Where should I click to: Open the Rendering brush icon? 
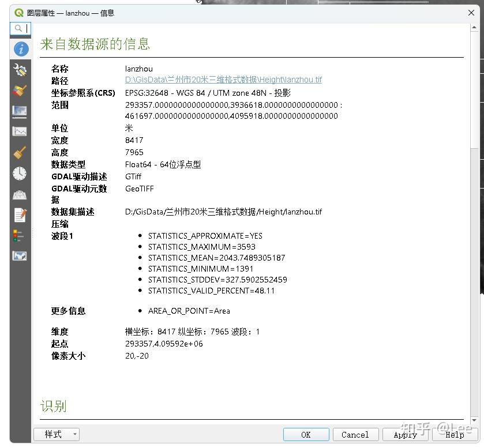tap(20, 153)
